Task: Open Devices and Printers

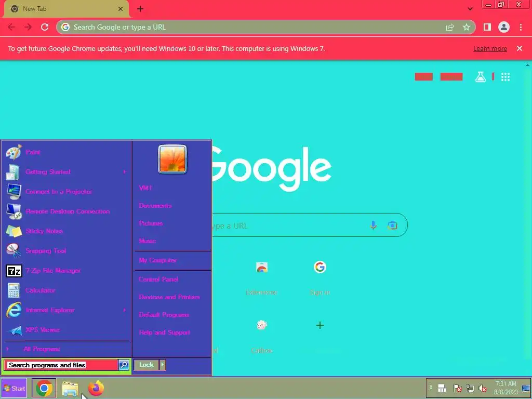Action: click(169, 297)
